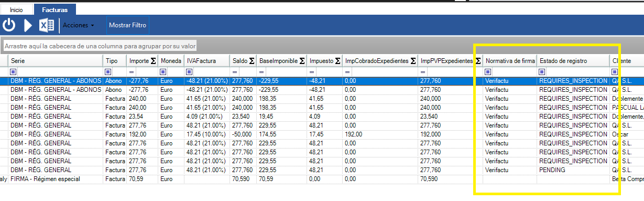Sort by the Moneda column header
644x201 pixels.
tap(171, 61)
